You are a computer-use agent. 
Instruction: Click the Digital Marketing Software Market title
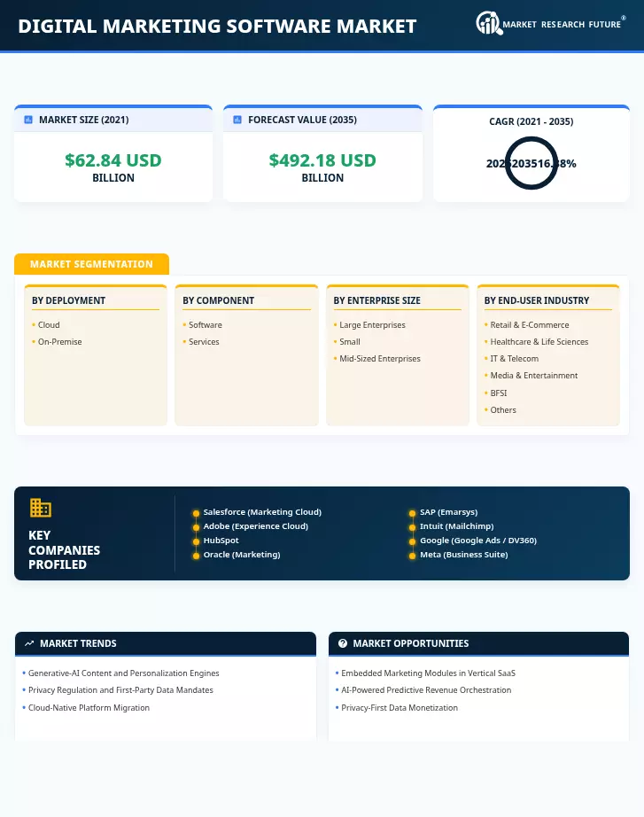[x=217, y=26]
